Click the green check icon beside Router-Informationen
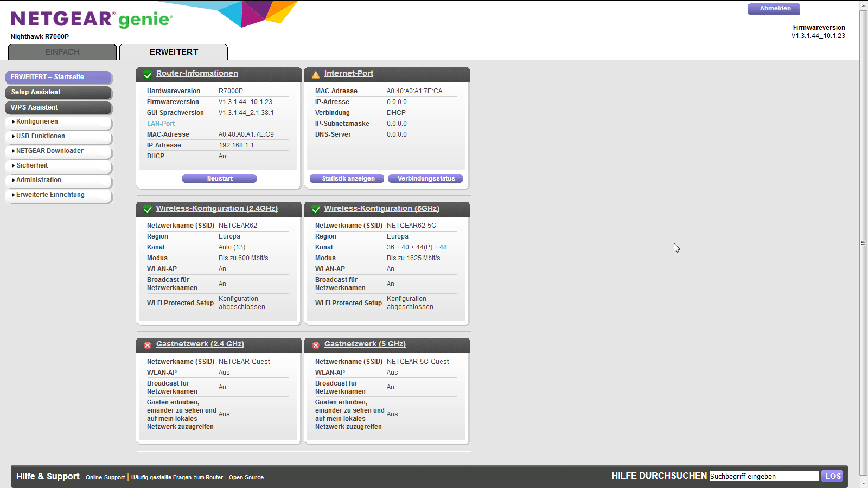 click(148, 75)
